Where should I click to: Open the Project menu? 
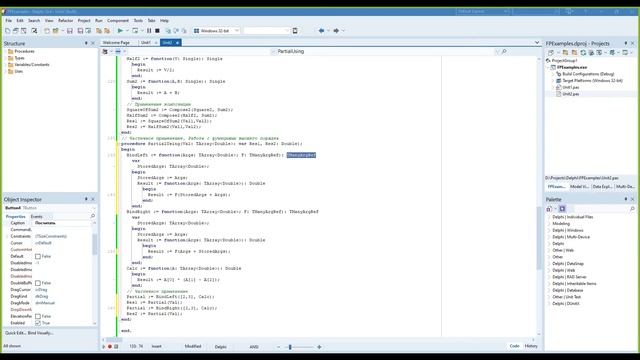(84, 20)
